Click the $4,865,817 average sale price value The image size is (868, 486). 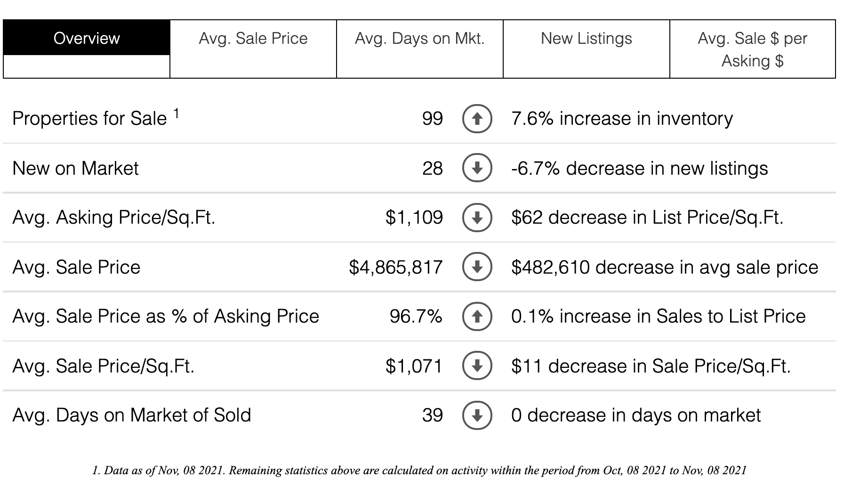395,267
